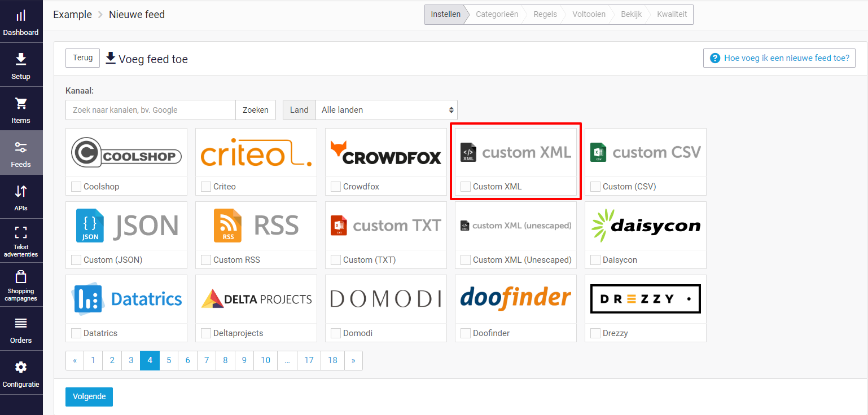Click the custom XML logo tile
868x415 pixels.
click(516, 152)
